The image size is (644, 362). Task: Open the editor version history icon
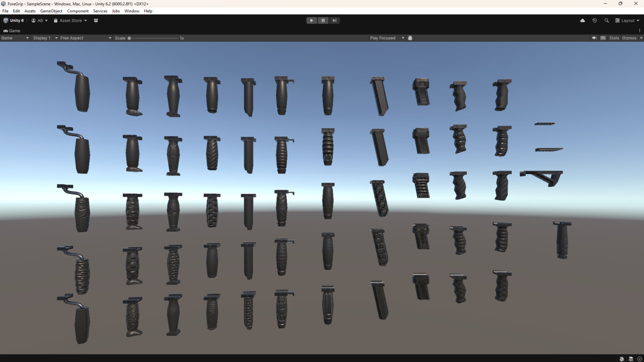[594, 20]
